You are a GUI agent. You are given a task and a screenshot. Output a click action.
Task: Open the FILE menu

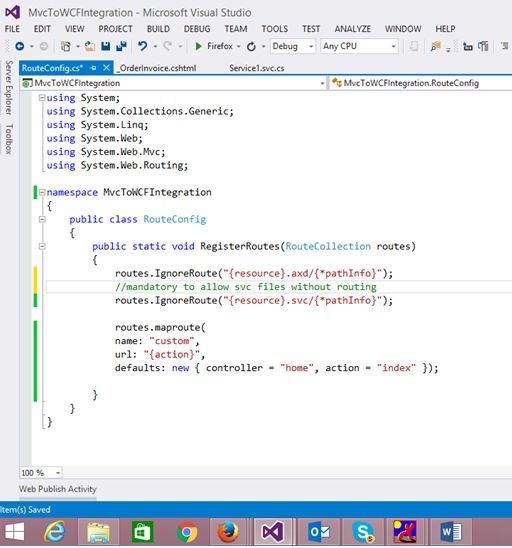12,29
